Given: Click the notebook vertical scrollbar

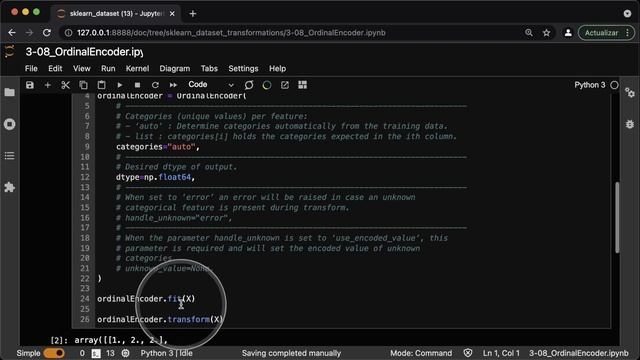Looking at the screenshot, I should pyautogui.click(x=617, y=217).
